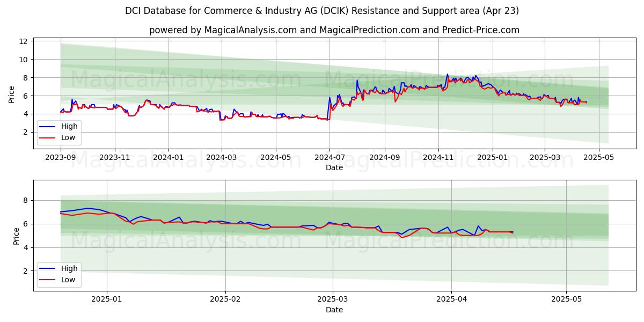This screenshot has width=644, height=322.
Task: Click the '2025-05' x-axis label in the bottom chart
Action: [x=566, y=300]
